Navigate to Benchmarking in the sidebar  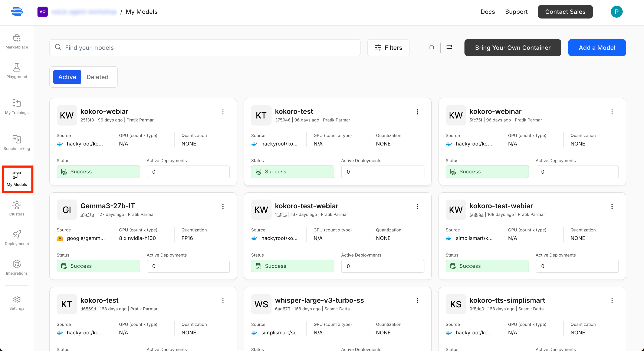point(17,143)
